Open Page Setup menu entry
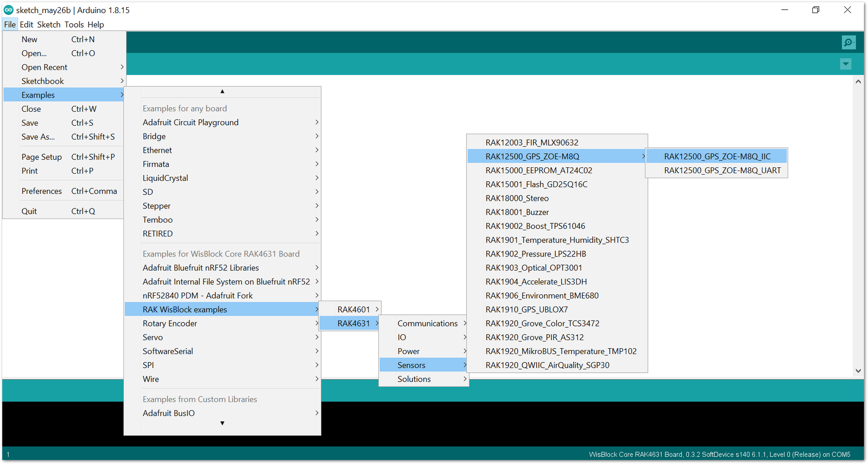Viewport: 868px width, 464px height. pyautogui.click(x=63, y=157)
